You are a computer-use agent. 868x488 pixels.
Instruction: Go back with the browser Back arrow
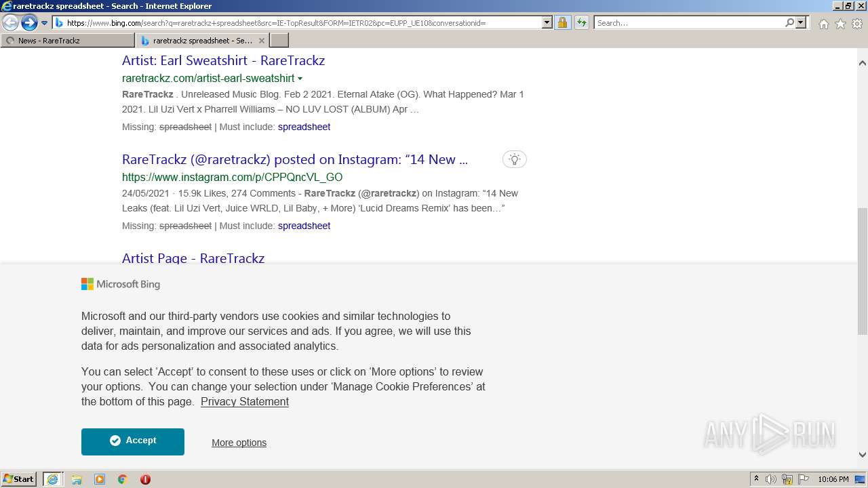tap(10, 22)
